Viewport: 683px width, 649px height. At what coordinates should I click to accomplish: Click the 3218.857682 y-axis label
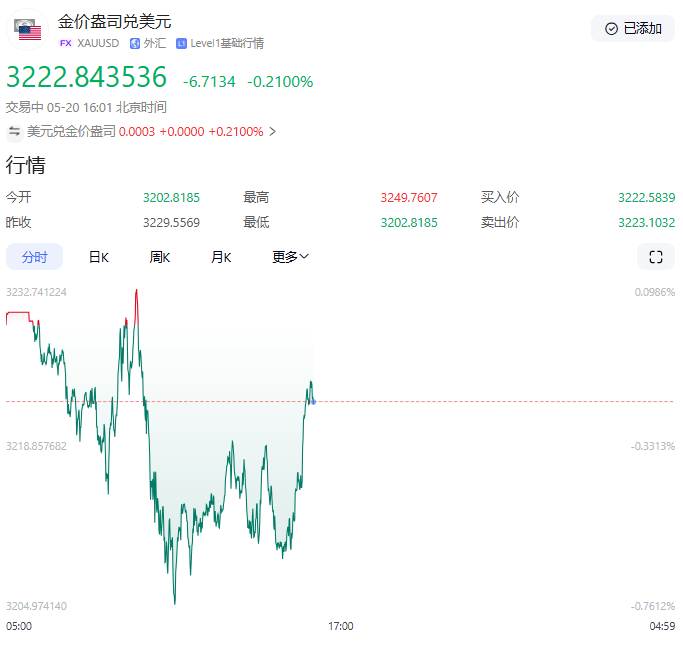point(36,446)
